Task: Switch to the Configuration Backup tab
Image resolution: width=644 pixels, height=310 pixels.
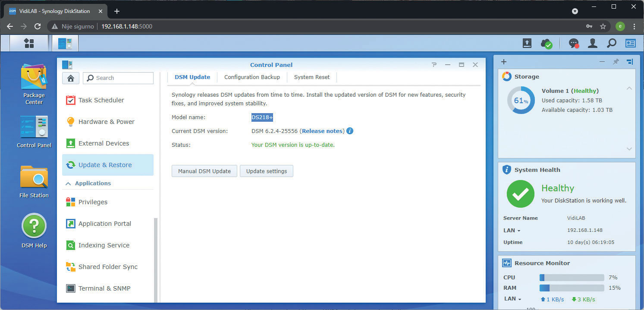Action: coord(252,77)
